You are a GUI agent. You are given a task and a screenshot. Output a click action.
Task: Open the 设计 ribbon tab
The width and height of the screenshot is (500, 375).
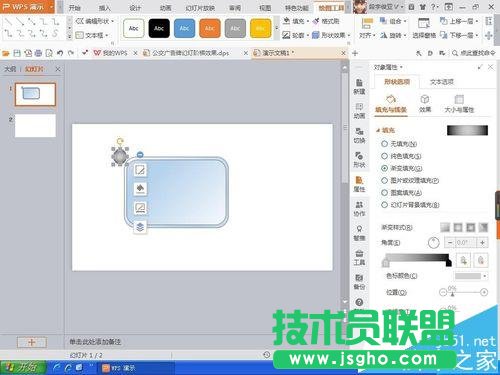pos(135,8)
